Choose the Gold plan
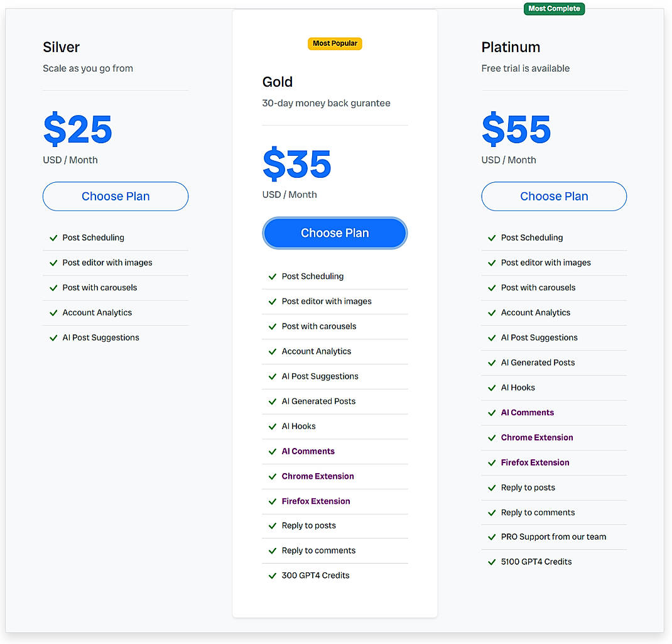672x644 pixels. coord(335,232)
